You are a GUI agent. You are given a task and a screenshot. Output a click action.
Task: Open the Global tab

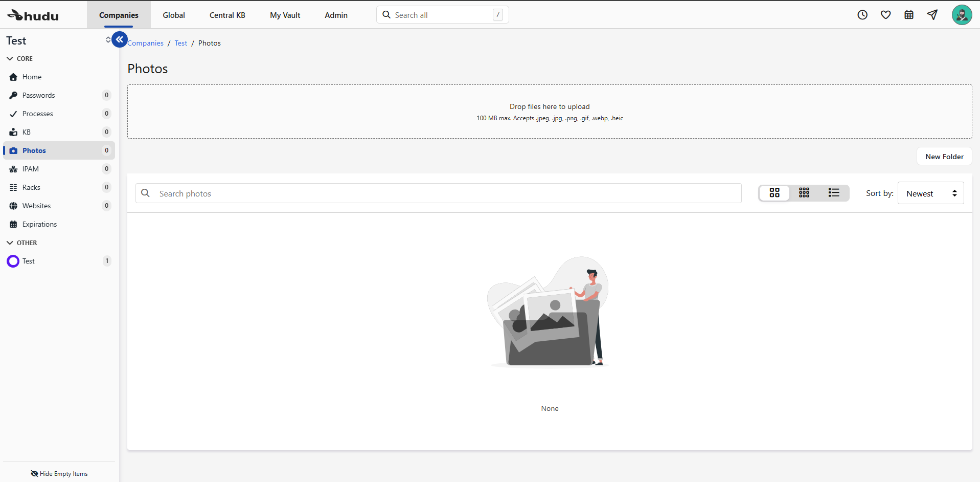(x=174, y=15)
